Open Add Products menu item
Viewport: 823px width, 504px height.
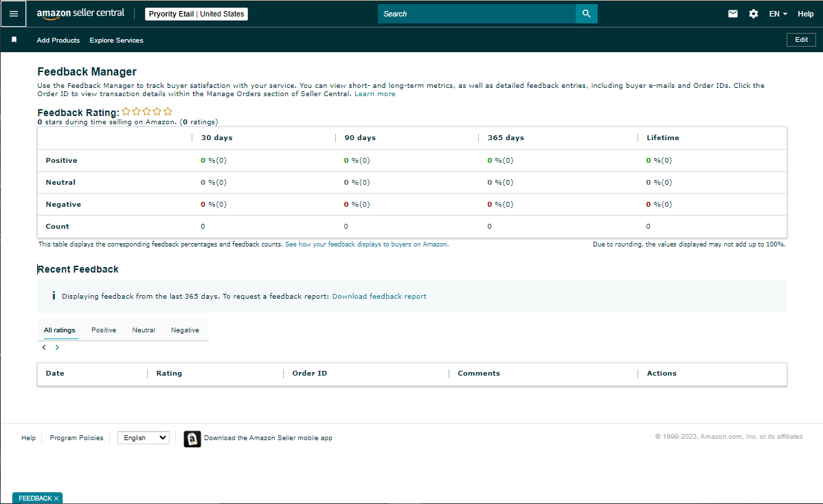58,40
